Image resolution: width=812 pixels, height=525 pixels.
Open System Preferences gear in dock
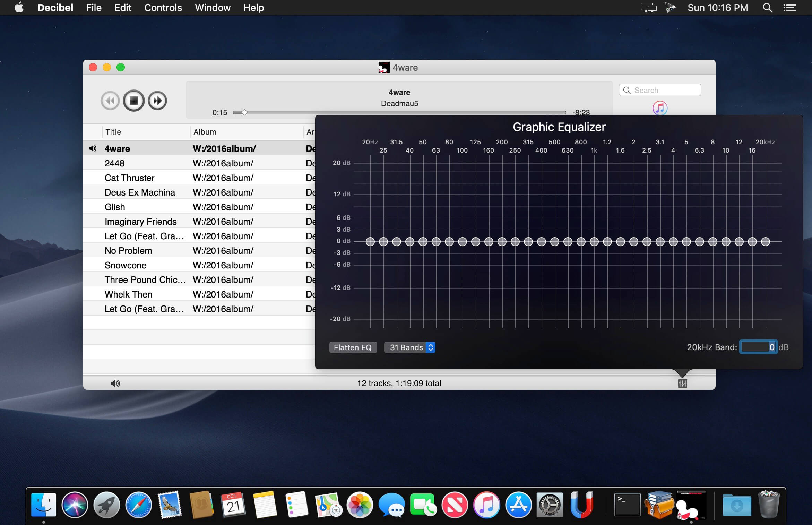(550, 505)
